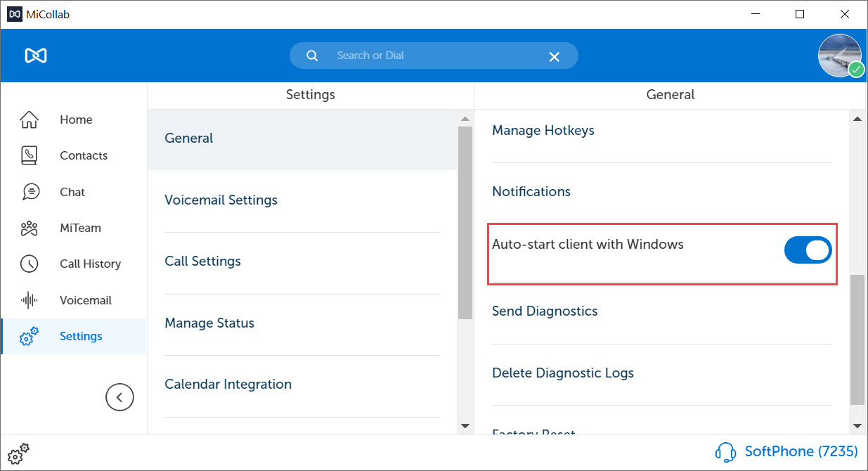Open the Voicemail section
This screenshot has width=868, height=471.
tap(29, 299)
